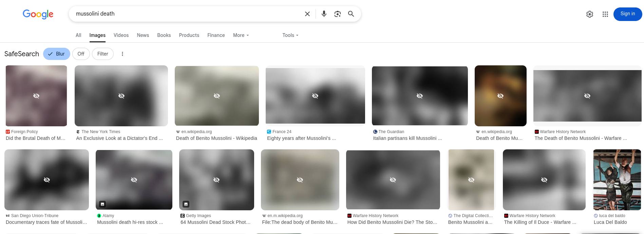The image size is (644, 234).
Task: Open the News tab
Action: 143,35
